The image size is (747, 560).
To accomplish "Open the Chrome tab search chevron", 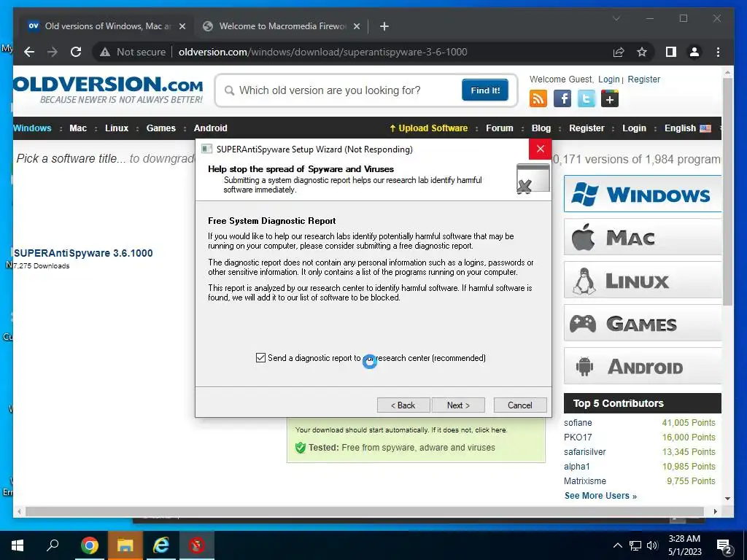I will (616, 18).
